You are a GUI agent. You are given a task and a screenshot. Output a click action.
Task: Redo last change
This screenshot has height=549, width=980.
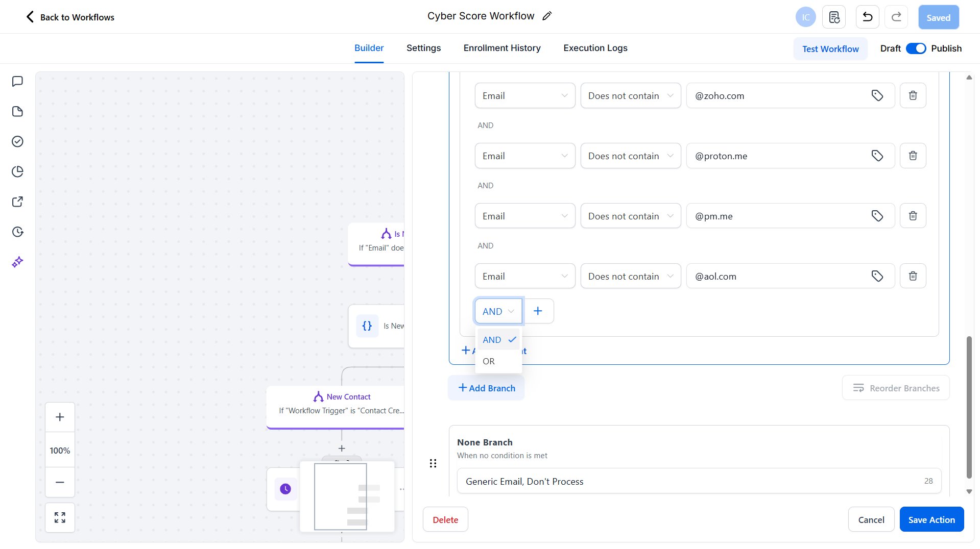pos(896,17)
